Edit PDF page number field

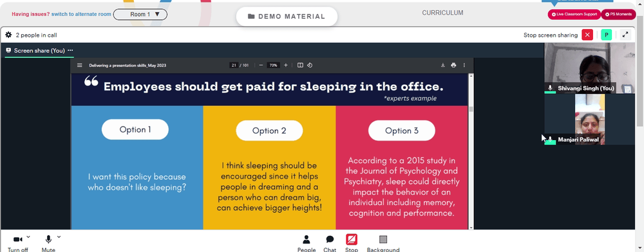click(234, 65)
